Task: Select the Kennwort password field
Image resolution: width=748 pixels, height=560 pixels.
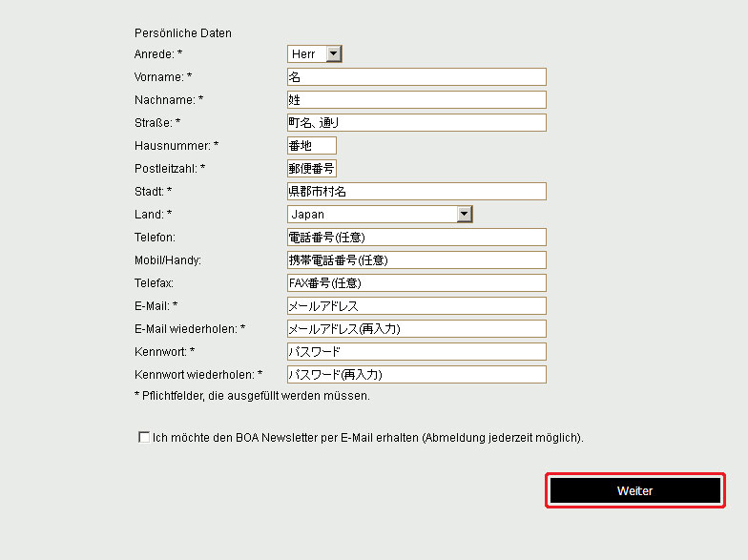Action: click(416, 352)
